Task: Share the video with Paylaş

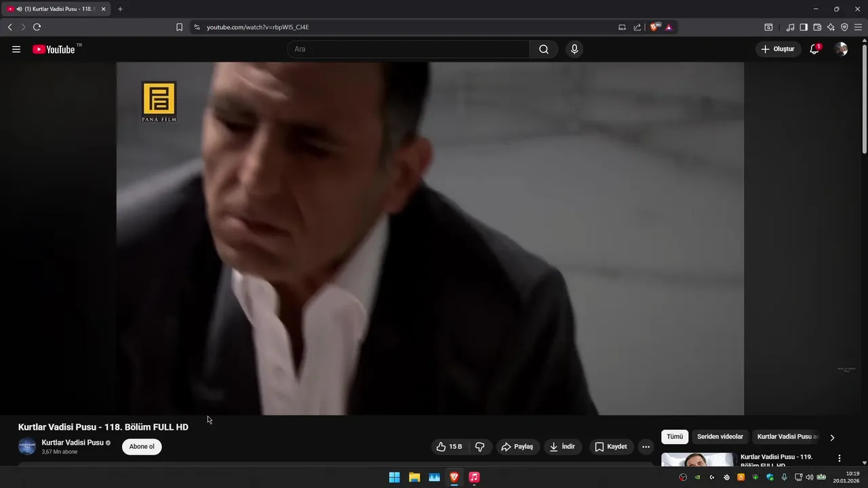Action: 517,447
